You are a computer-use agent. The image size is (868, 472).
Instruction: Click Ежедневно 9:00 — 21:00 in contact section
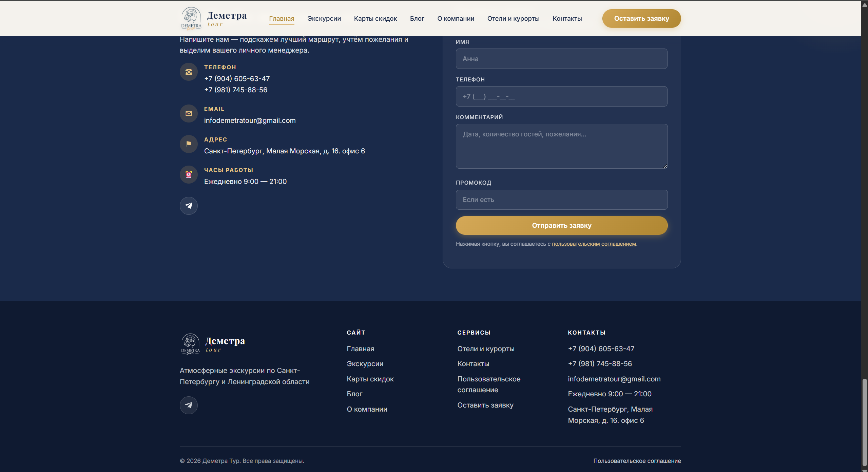pos(245,182)
